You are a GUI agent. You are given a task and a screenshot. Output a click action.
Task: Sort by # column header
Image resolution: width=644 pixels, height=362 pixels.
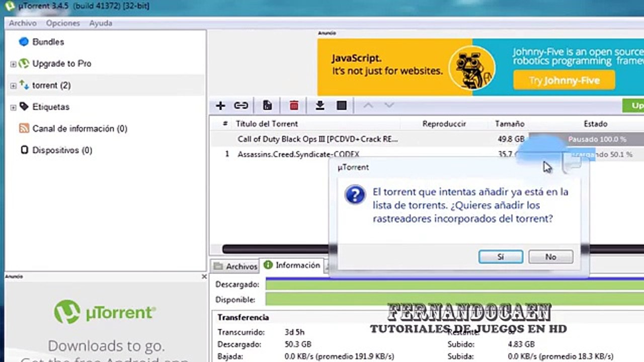point(225,124)
